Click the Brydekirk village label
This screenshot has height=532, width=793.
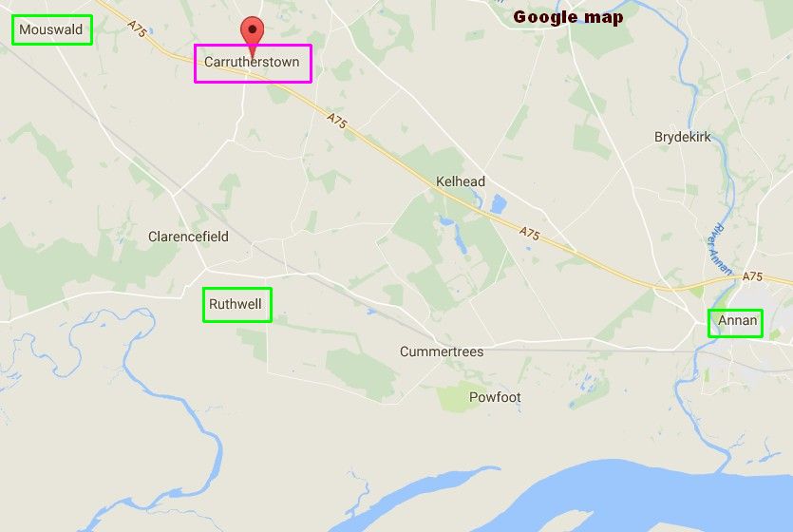pos(682,137)
